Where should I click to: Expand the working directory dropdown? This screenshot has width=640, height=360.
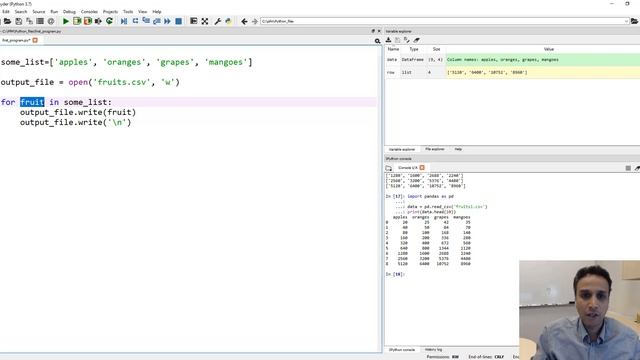click(x=626, y=21)
